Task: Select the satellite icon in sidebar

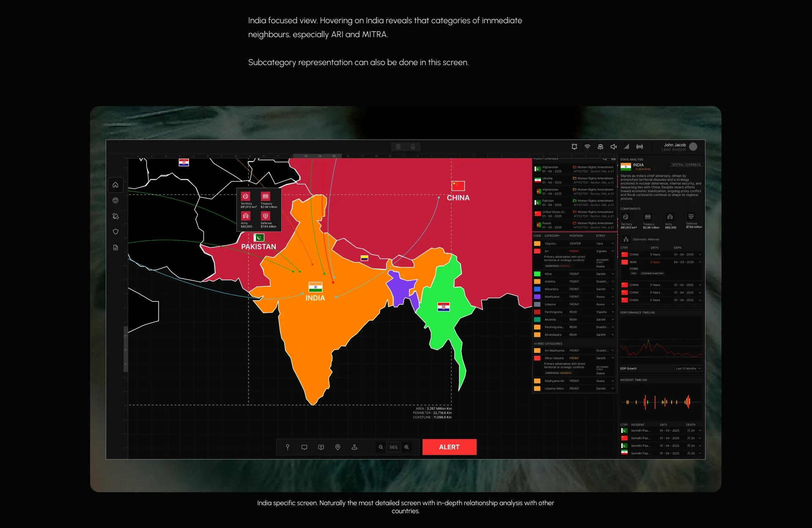Action: click(x=115, y=216)
